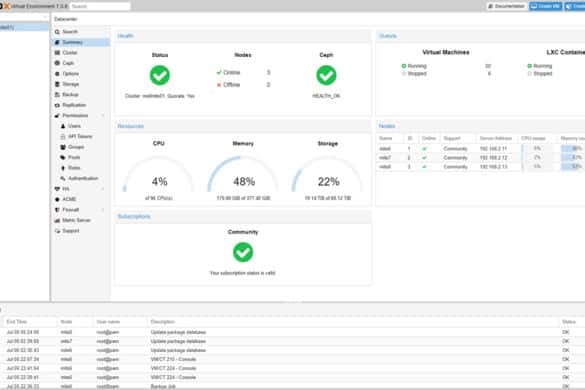This screenshot has width=585, height=390.
Task: Click the node ID 1 online tick
Action: pyautogui.click(x=424, y=149)
